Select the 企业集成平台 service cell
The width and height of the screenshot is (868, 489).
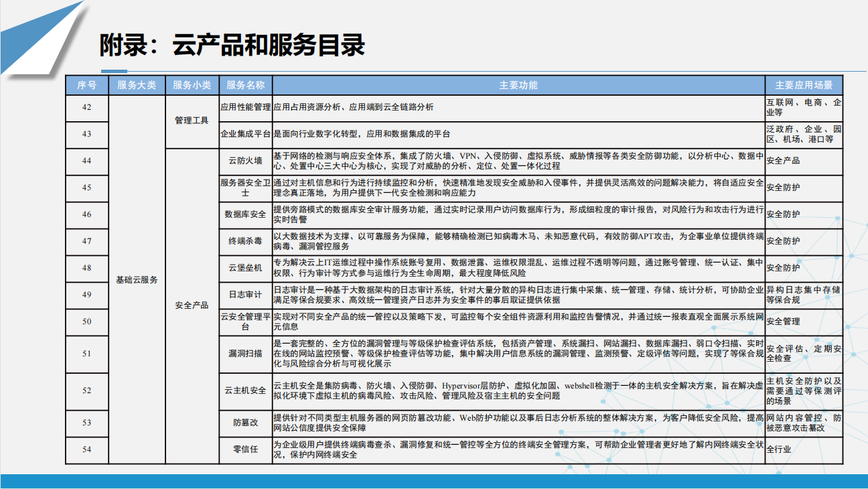tap(245, 134)
